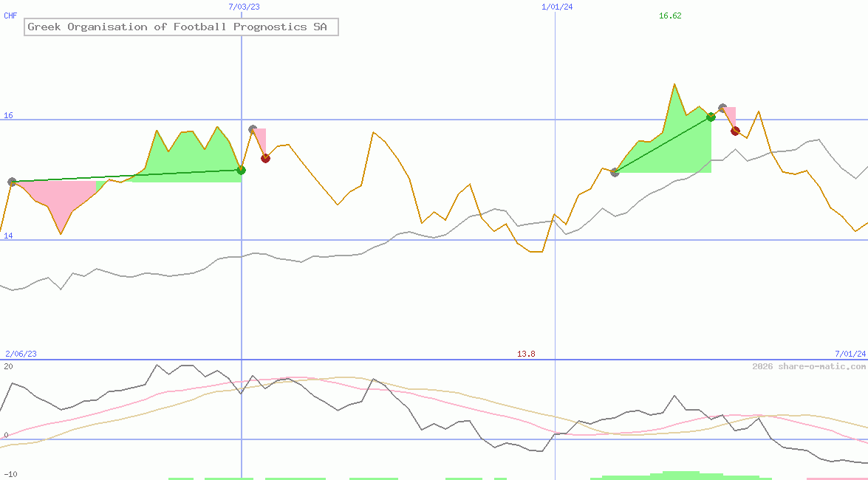Click the 16 price axis label
This screenshot has height=480, width=868.
8,115
